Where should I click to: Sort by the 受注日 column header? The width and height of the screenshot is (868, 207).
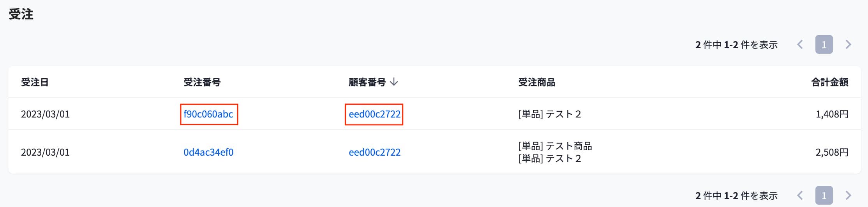(x=35, y=82)
